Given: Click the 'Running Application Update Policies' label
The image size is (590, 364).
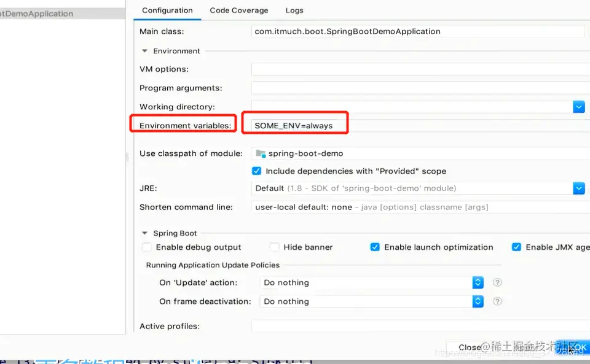Looking at the screenshot, I should pyautogui.click(x=213, y=265).
